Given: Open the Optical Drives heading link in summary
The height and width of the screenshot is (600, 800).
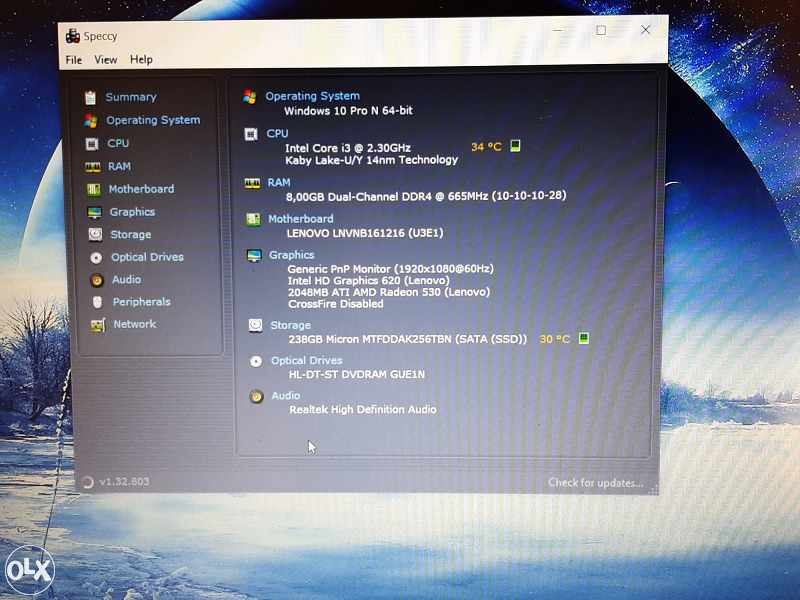Looking at the screenshot, I should tap(307, 360).
